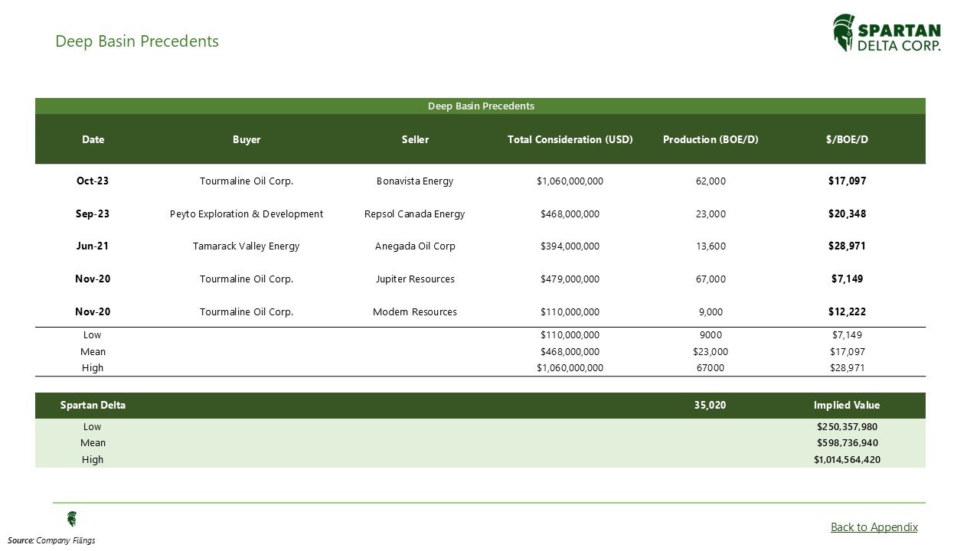Image resolution: width=980 pixels, height=551 pixels.
Task: Click the $12,222 per BOE/D value
Action: pyautogui.click(x=847, y=312)
